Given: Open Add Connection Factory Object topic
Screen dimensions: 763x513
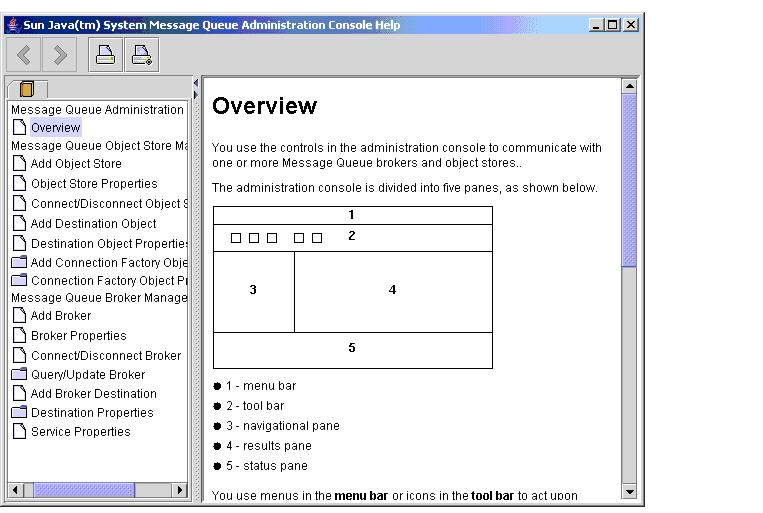Looking at the screenshot, I should point(109,262).
